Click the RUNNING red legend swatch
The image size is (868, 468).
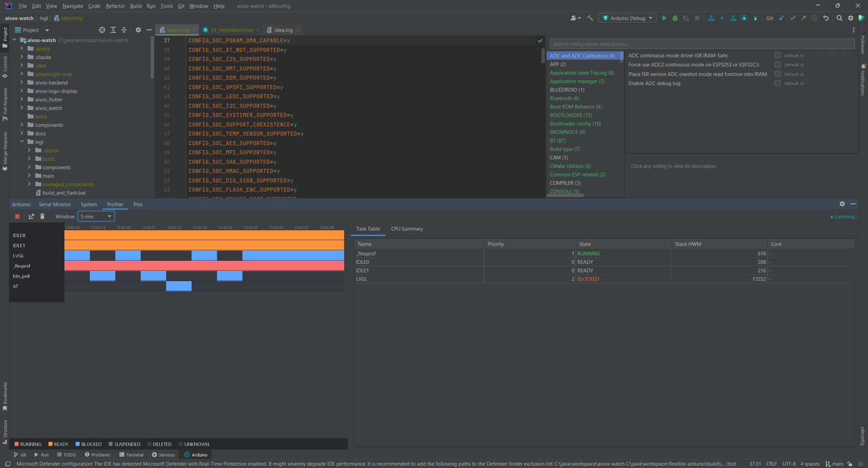[x=17, y=444]
